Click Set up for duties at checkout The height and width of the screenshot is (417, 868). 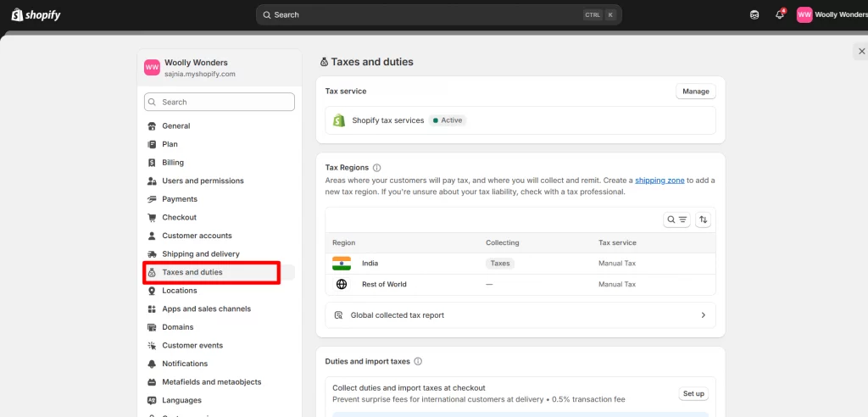[693, 394]
